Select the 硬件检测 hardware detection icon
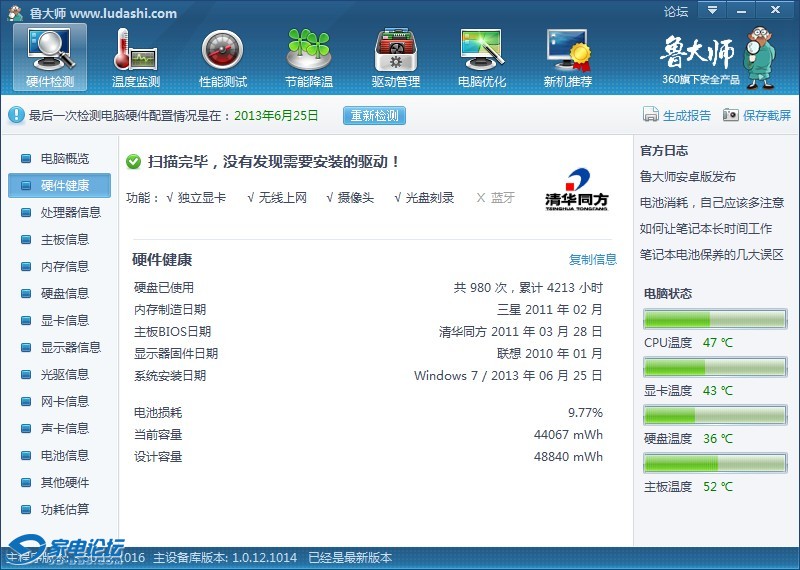Screen dimensions: 800x570 point(49,50)
